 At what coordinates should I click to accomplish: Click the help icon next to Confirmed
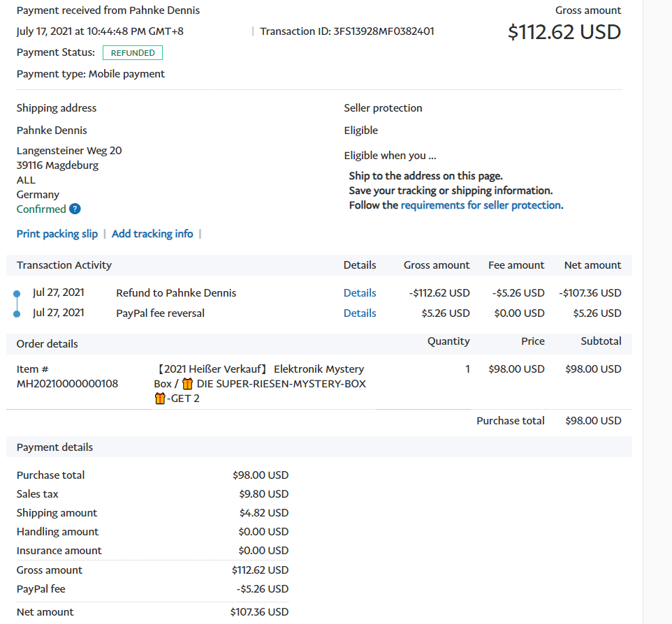(x=75, y=209)
